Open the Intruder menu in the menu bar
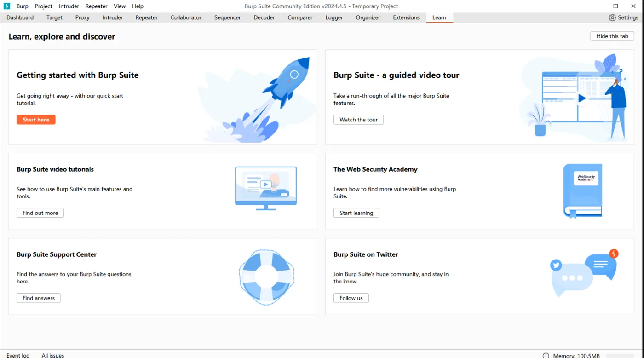Viewport: 644px width, 358px height. pos(69,6)
